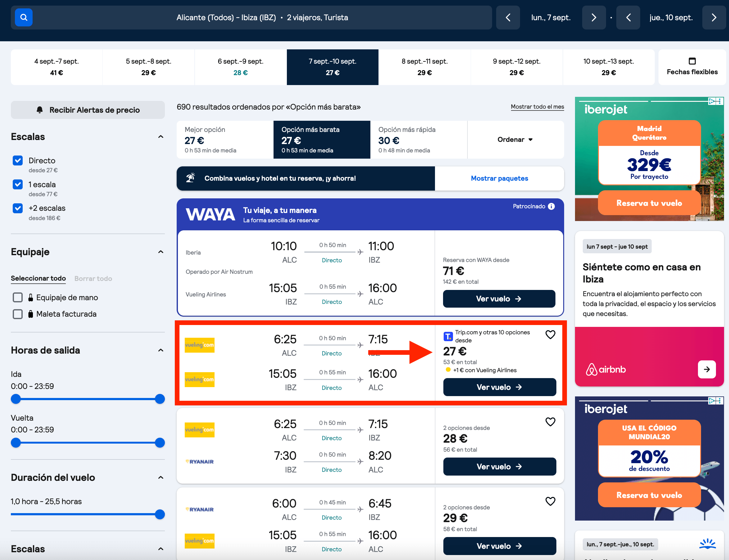Image resolution: width=729 pixels, height=560 pixels.
Task: Collapse the Horas de salida section
Action: 161,350
